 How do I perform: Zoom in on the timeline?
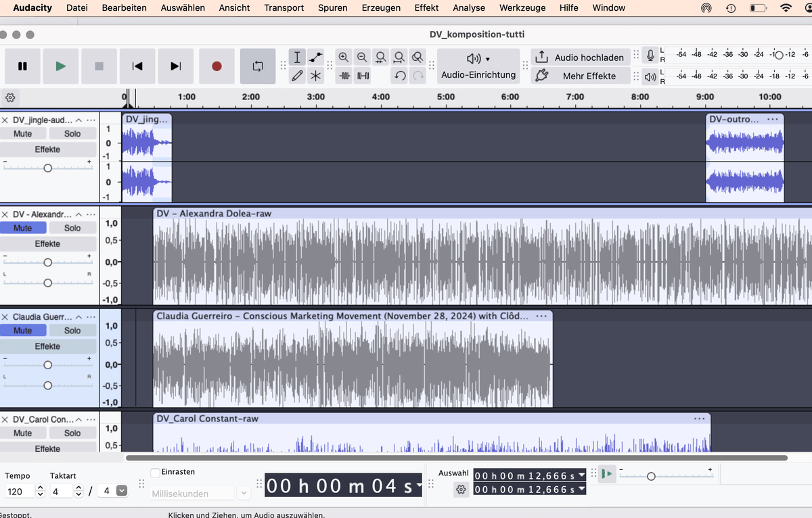click(x=344, y=57)
